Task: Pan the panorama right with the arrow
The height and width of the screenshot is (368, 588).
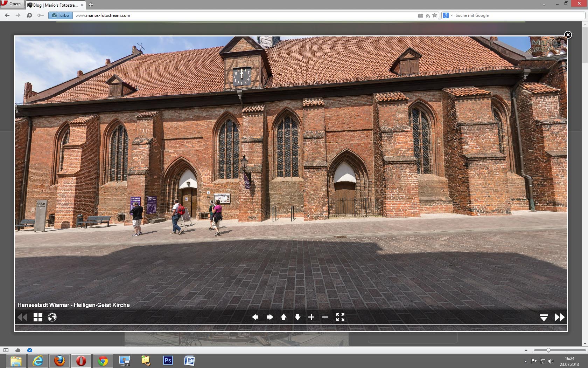Action: [270, 317]
